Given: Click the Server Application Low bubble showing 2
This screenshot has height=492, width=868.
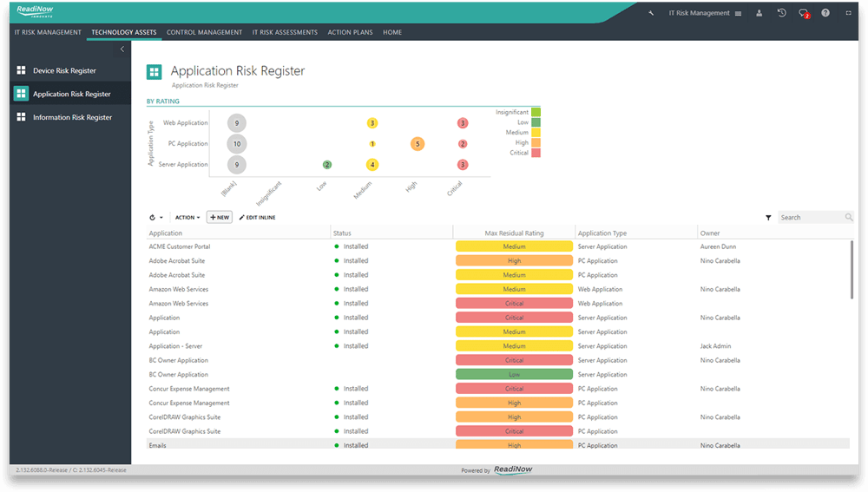Looking at the screenshot, I should click(x=327, y=164).
